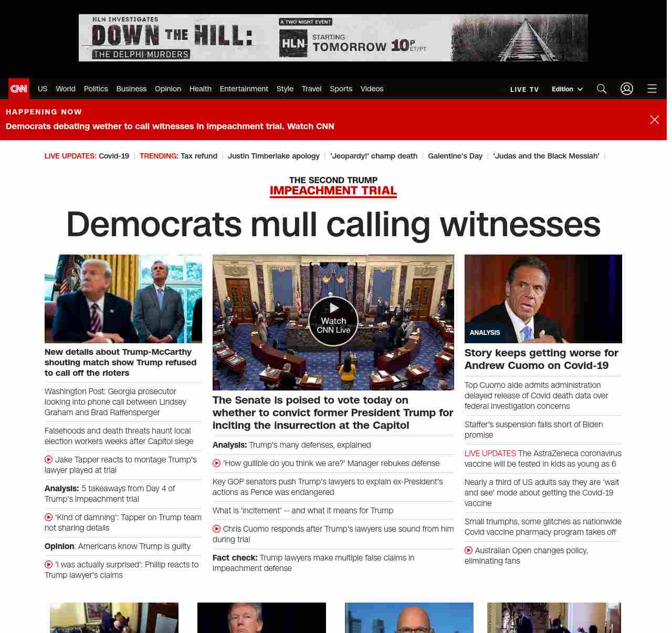The height and width of the screenshot is (633, 672).
Task: Open the 'Democrats mull calling witnesses' headline
Action: click(333, 224)
